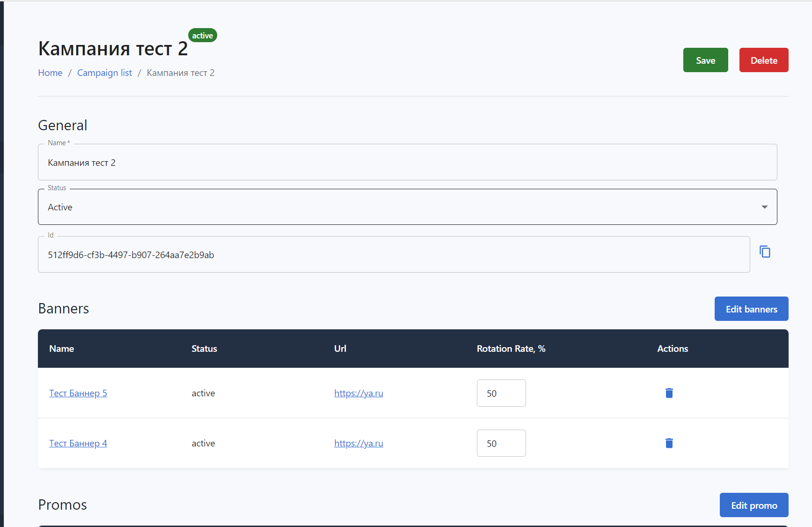812x527 pixels.
Task: Copy the campaign Id to clipboard
Action: [765, 252]
